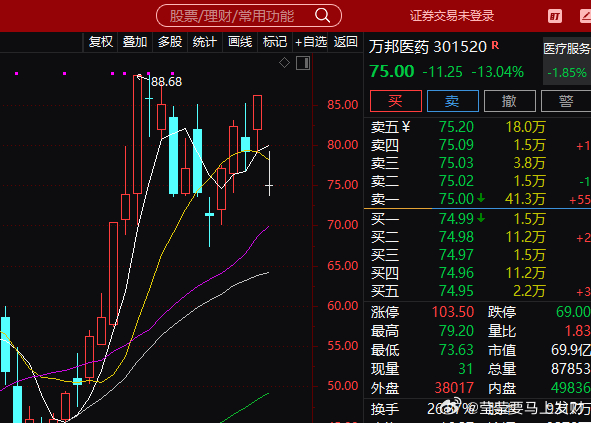The height and width of the screenshot is (423, 591).
Task: Select 卖一 price 75.00
Action: click(456, 199)
